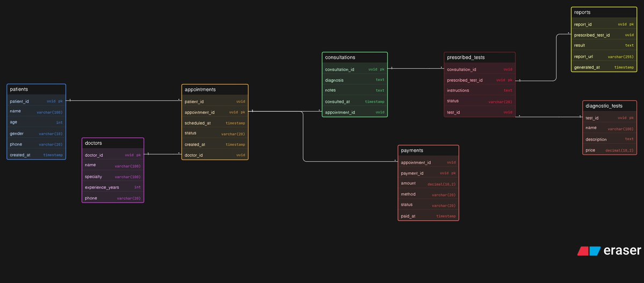The height and width of the screenshot is (283, 644).
Task: Select the paid_at row
Action: (429, 216)
